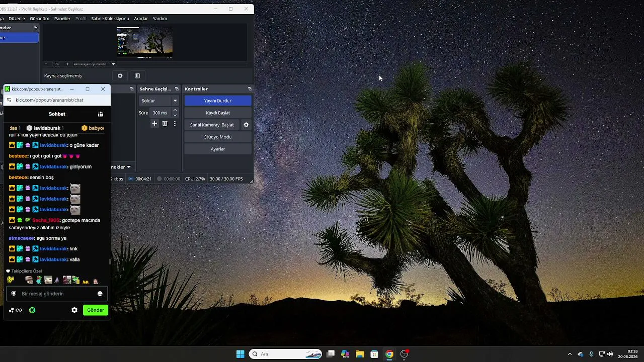The height and width of the screenshot is (362, 644).
Task: Click atmacaexe username in chat
Action: (x=21, y=238)
